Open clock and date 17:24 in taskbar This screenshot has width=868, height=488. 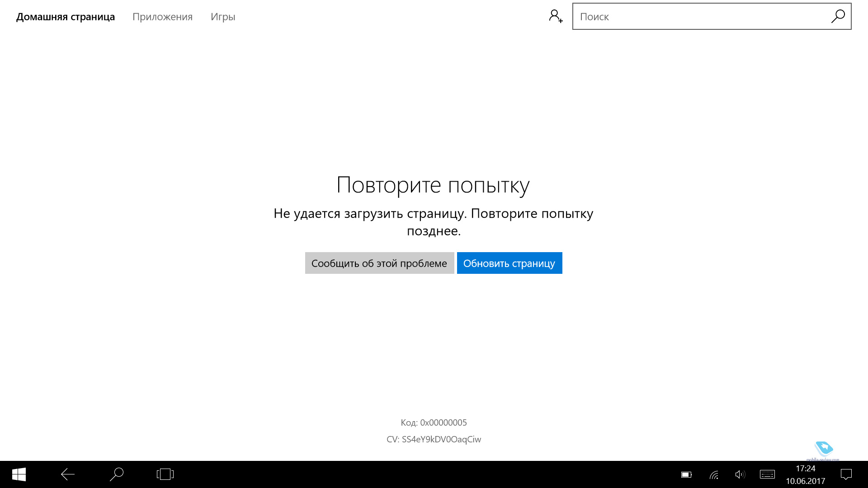805,474
